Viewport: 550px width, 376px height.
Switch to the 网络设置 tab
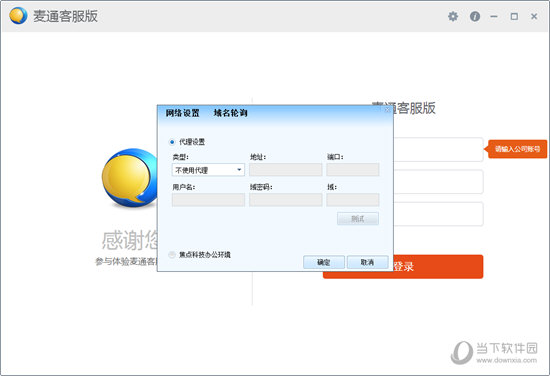click(182, 113)
